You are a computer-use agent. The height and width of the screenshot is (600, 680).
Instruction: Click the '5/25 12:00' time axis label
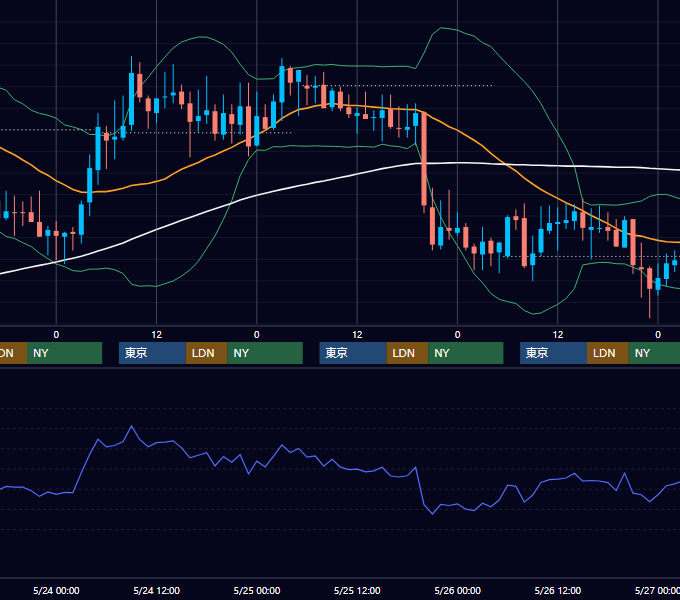pos(357,590)
